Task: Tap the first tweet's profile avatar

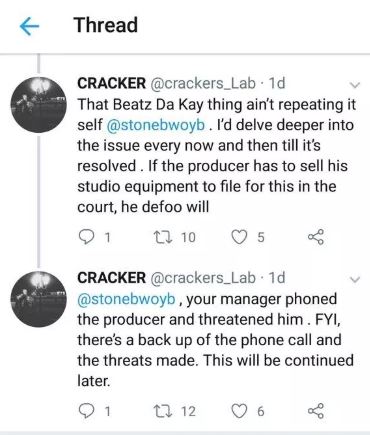Action: 39,104
